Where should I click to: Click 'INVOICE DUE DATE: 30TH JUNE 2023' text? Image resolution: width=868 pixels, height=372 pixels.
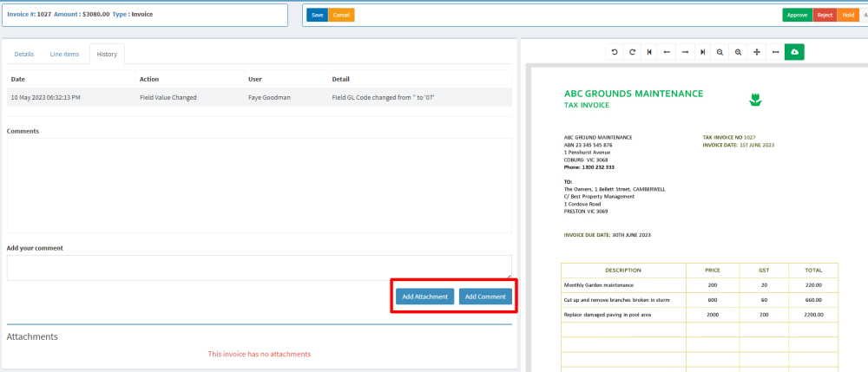608,235
